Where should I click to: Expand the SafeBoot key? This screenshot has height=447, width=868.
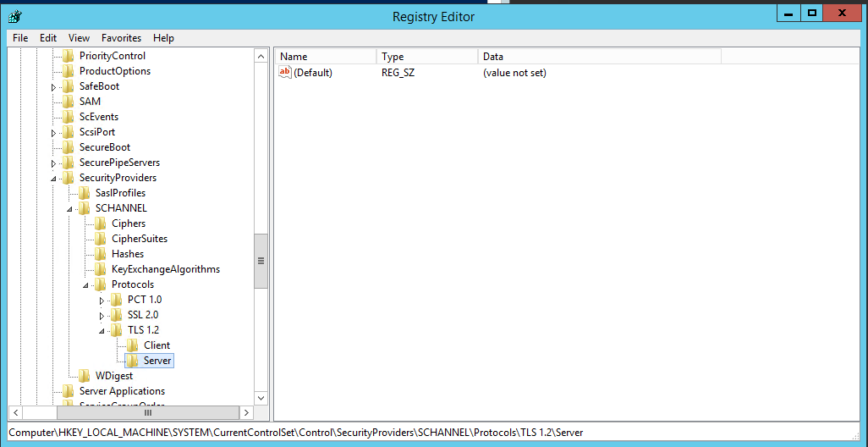tap(54, 87)
